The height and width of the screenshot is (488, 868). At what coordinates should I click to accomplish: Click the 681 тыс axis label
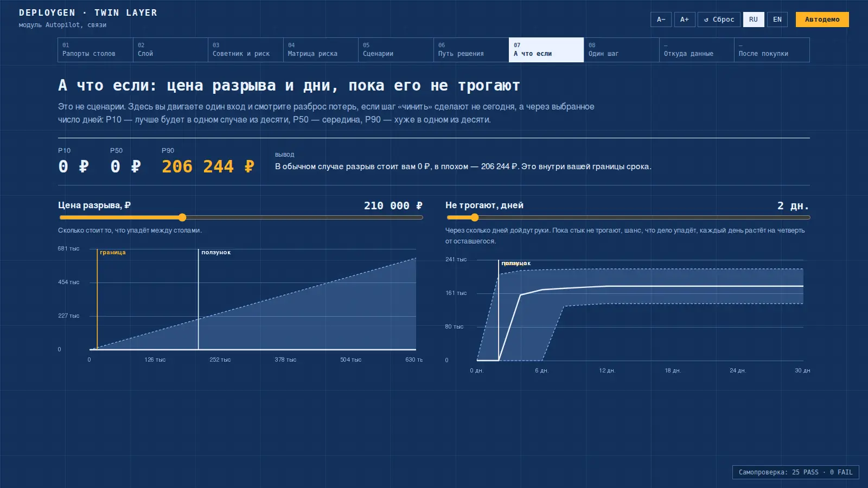(69, 249)
